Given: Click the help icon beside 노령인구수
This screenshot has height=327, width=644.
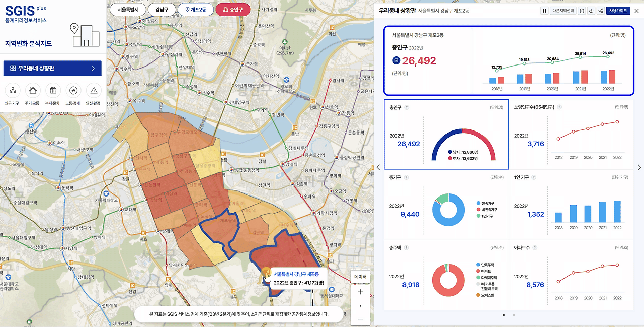Looking at the screenshot, I should pos(559,107).
